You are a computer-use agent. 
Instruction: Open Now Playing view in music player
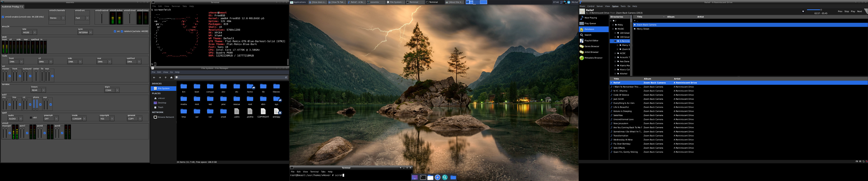click(x=593, y=18)
